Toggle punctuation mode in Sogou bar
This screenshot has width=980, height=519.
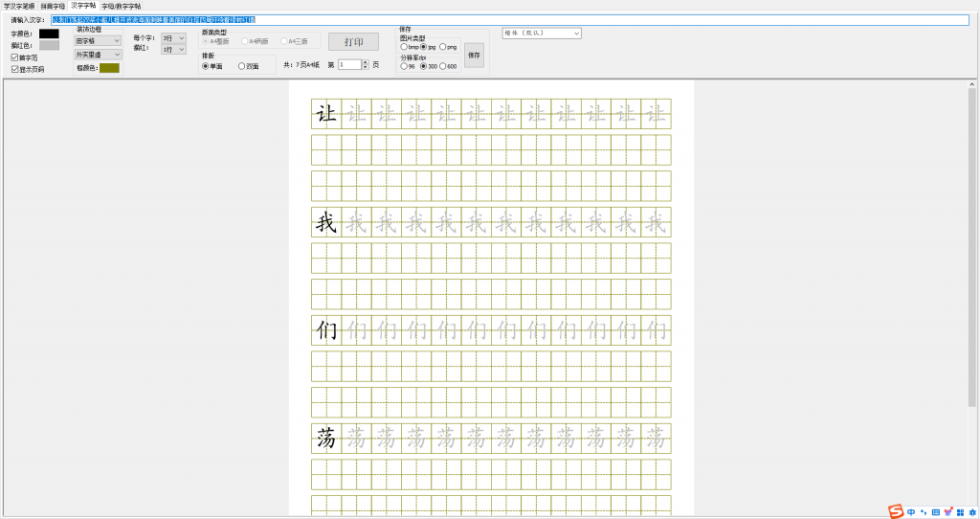(x=923, y=510)
